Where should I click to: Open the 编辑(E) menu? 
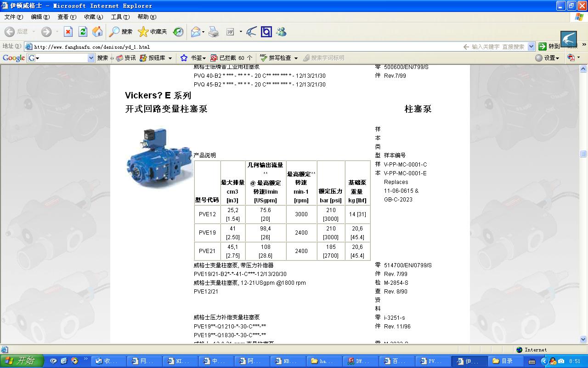click(x=40, y=17)
